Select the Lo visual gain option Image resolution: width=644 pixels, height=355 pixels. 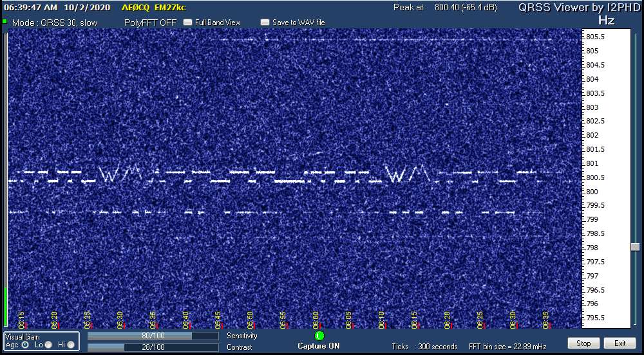pos(48,345)
